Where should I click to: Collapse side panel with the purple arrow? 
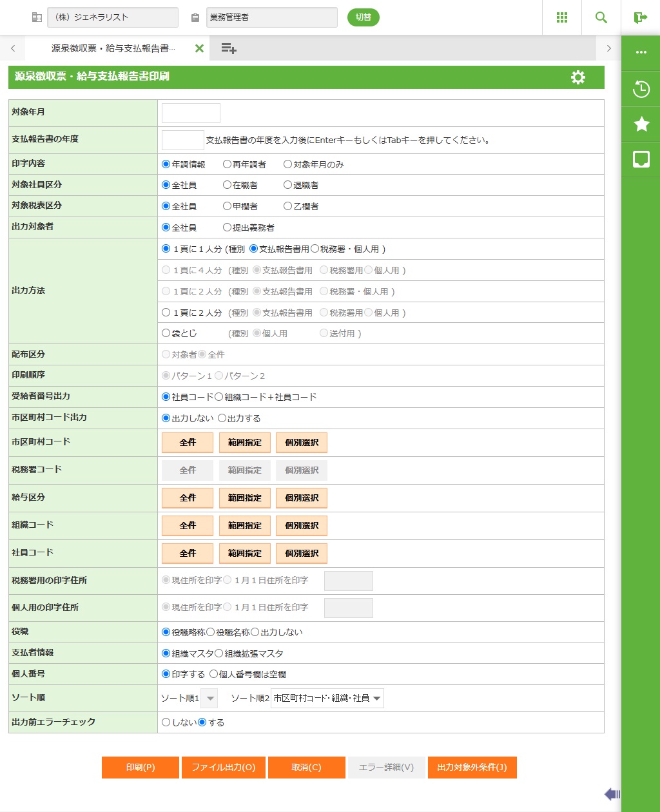pos(612,794)
